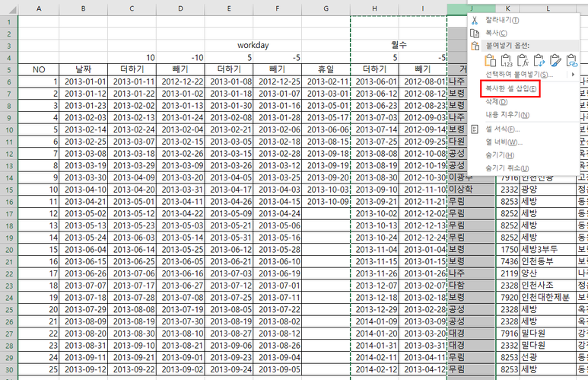Screen dimensions: 588x380
Task: Open 열 너비(W)... column width dialog
Action: pyautogui.click(x=504, y=142)
